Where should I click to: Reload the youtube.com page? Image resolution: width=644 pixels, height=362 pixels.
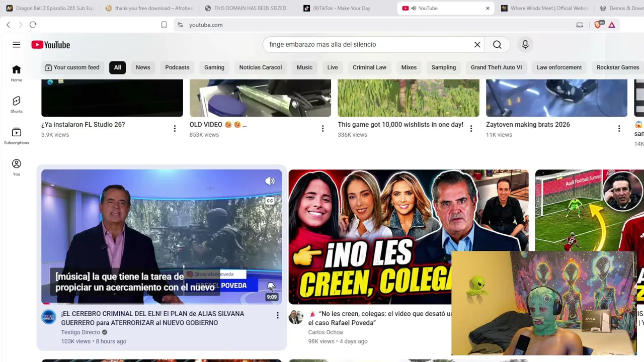pos(33,25)
